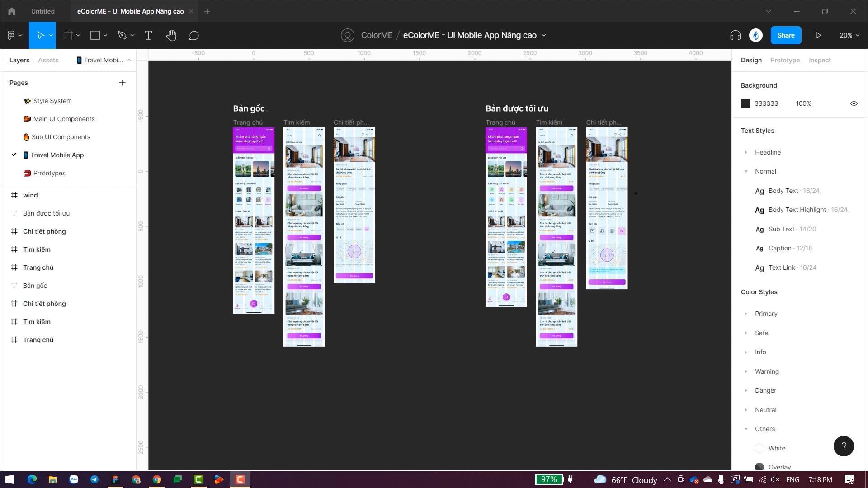
Task: Switch to the Assets tab
Action: [48, 60]
